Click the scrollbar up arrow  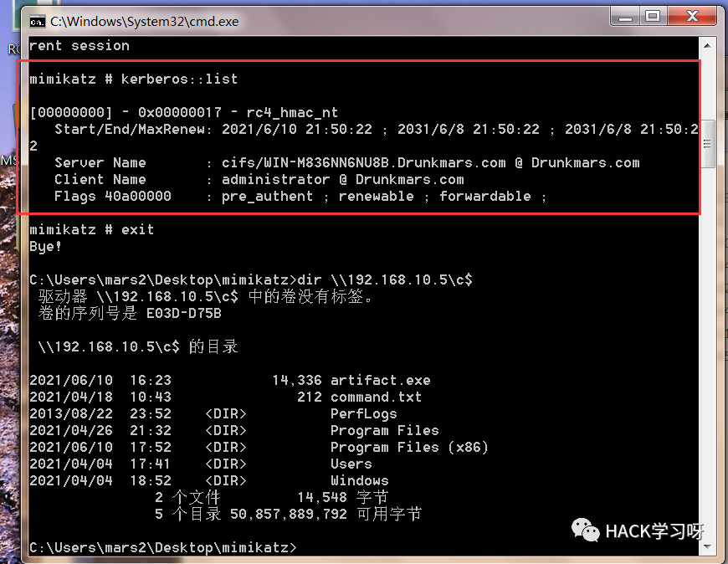(x=707, y=46)
